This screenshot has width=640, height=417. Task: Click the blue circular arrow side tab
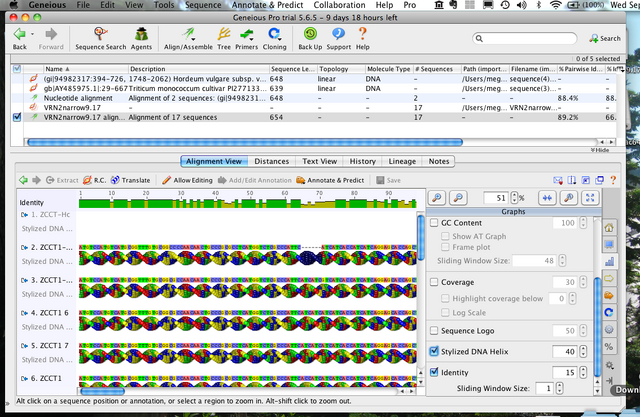coord(609,313)
